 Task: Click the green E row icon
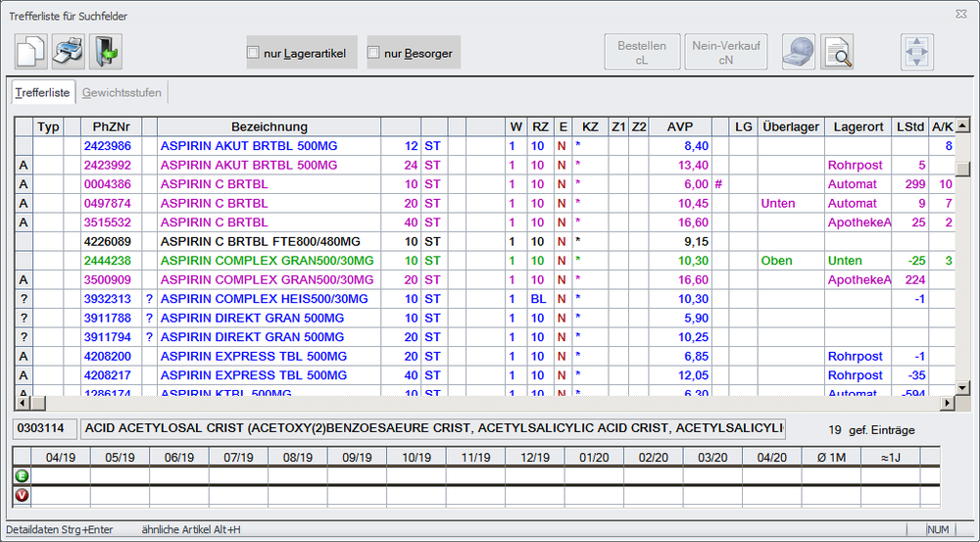[x=22, y=475]
